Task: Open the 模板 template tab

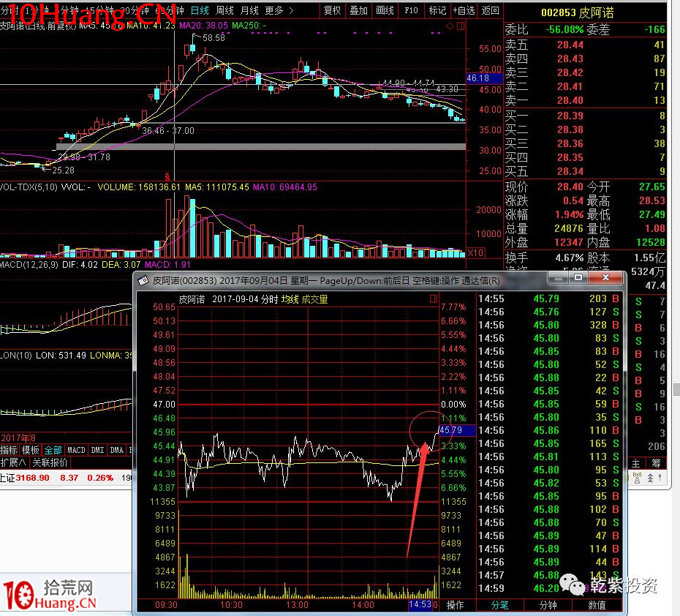Action: (x=31, y=450)
